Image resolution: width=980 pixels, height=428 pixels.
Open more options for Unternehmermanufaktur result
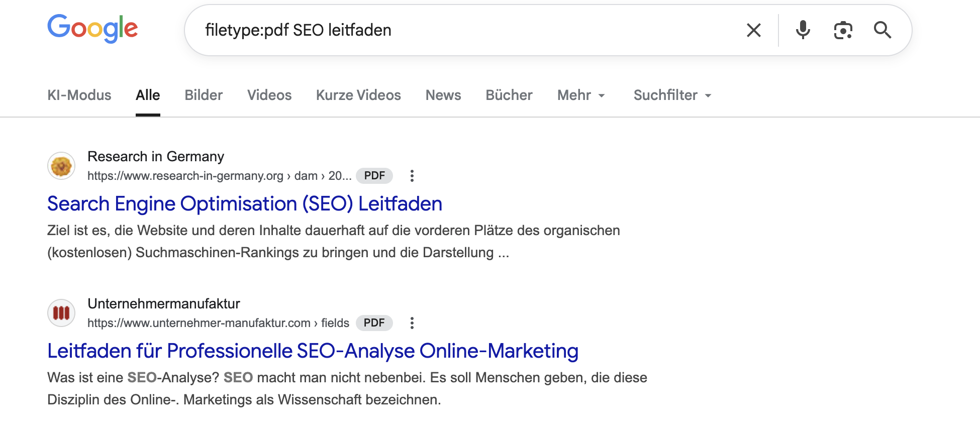tap(412, 323)
